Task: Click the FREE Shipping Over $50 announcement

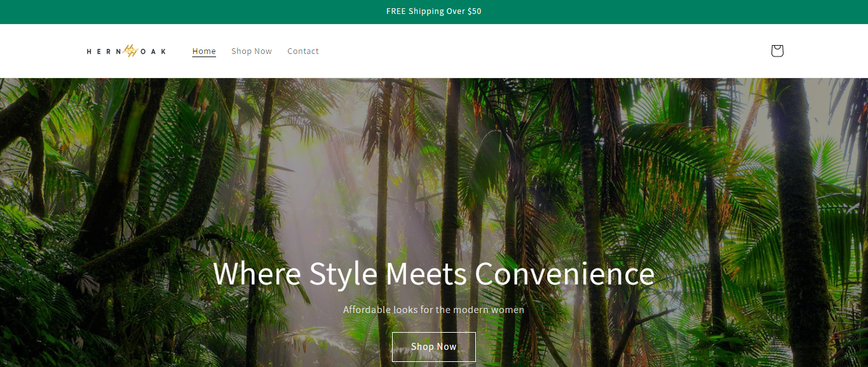Action: [x=434, y=11]
